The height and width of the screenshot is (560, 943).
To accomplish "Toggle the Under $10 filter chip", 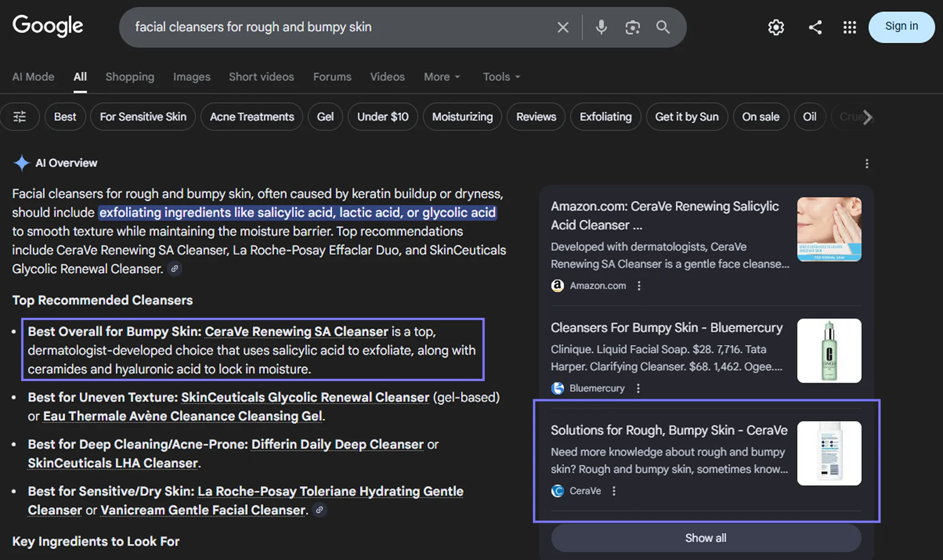I will [382, 117].
